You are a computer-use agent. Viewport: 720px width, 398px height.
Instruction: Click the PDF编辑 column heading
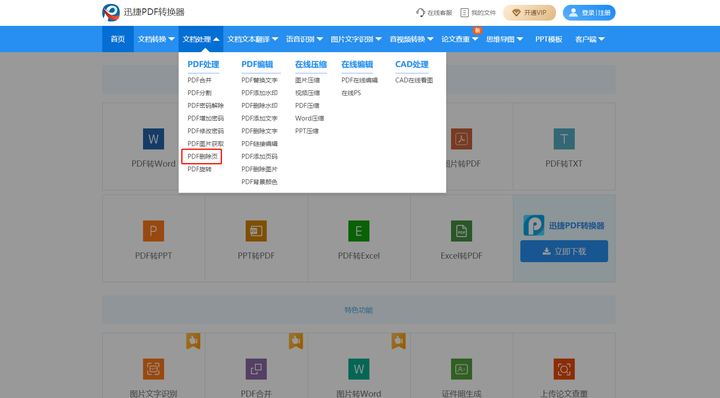(x=257, y=64)
